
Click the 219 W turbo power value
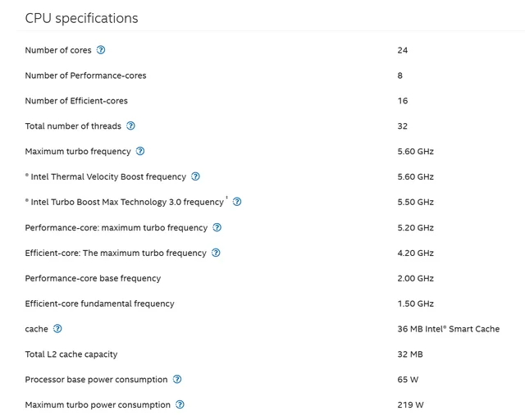tap(410, 405)
